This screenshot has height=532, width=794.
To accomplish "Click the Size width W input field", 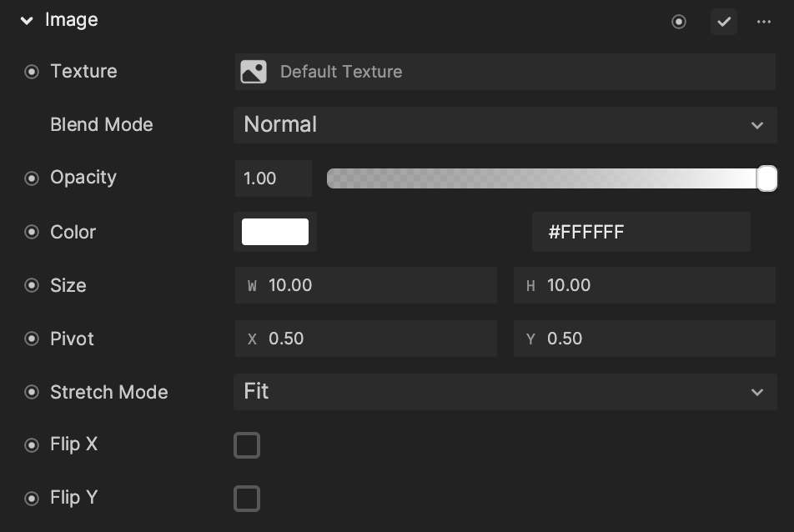I will coord(366,285).
